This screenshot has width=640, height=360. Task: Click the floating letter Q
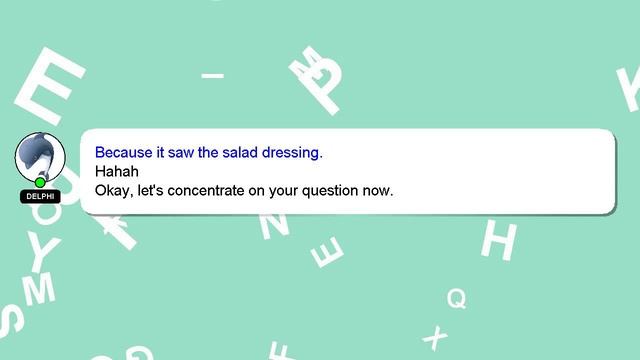tap(457, 298)
